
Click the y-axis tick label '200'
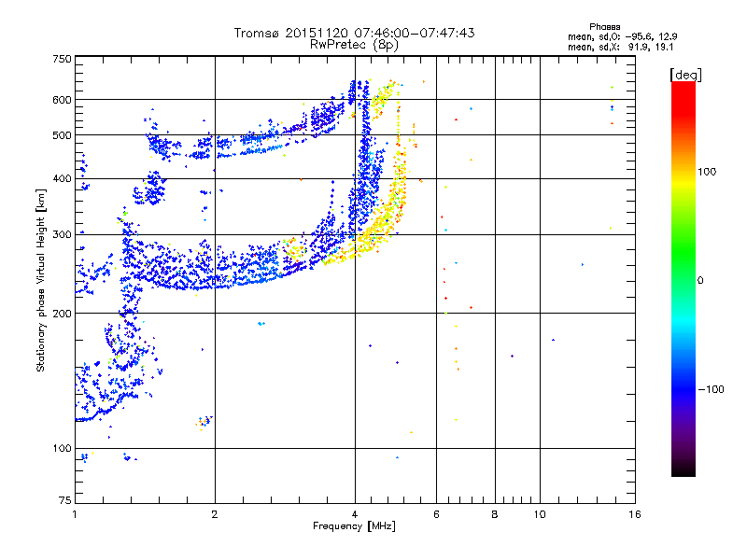click(x=62, y=314)
